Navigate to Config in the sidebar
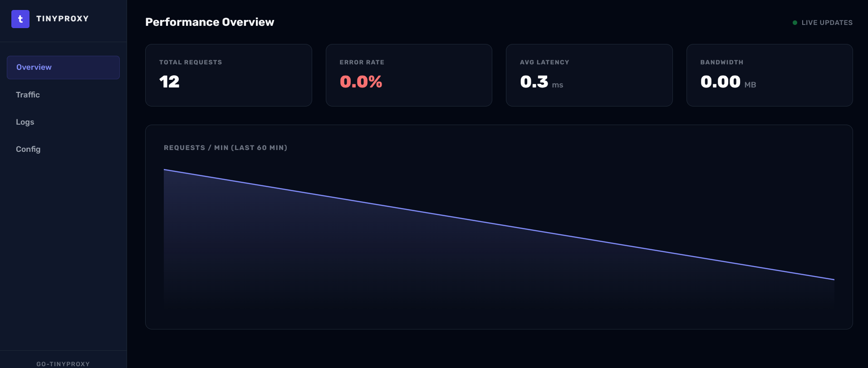 28,149
